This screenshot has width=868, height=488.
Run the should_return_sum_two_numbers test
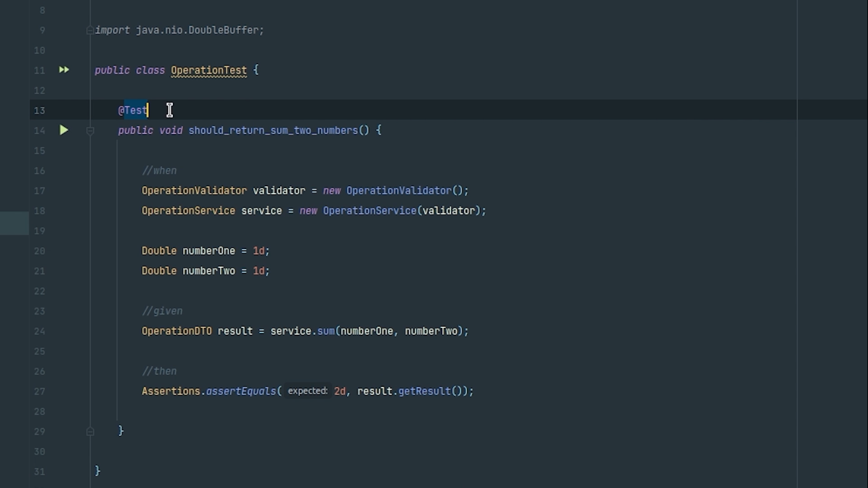point(64,130)
